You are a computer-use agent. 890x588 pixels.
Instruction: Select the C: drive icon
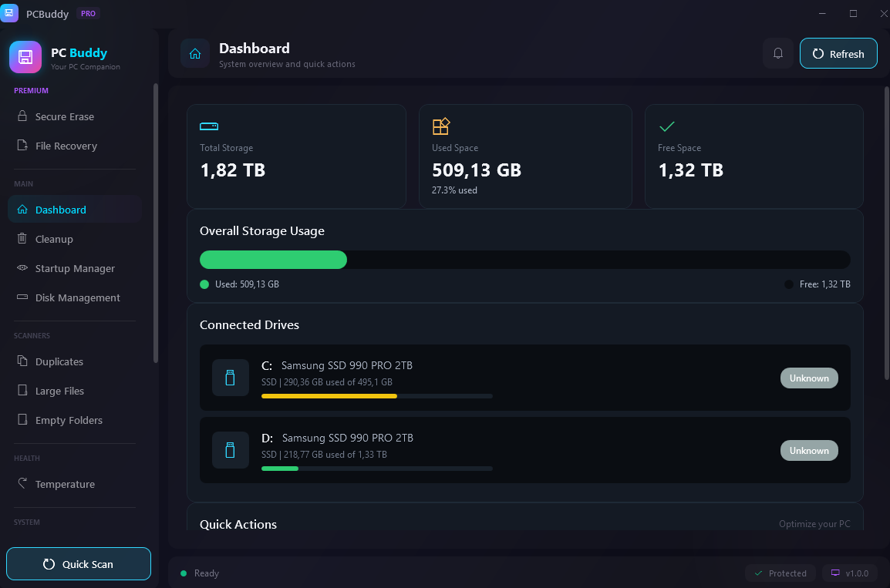click(x=230, y=378)
